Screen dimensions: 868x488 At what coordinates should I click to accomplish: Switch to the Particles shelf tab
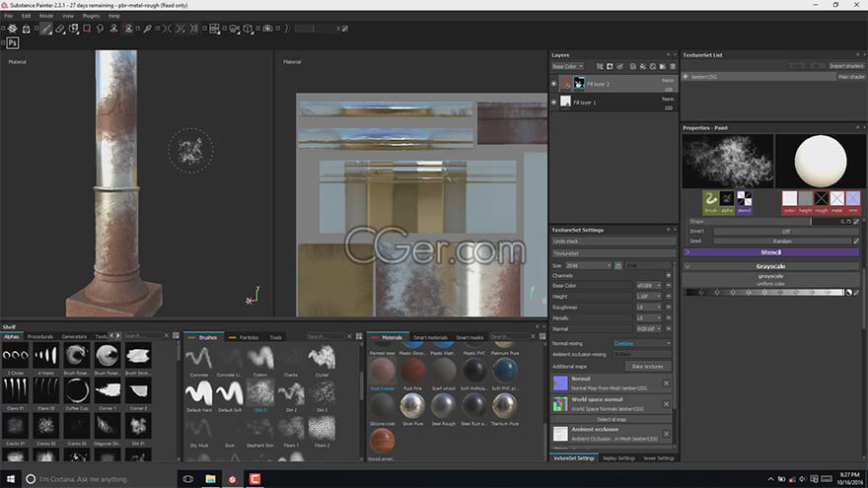click(245, 337)
